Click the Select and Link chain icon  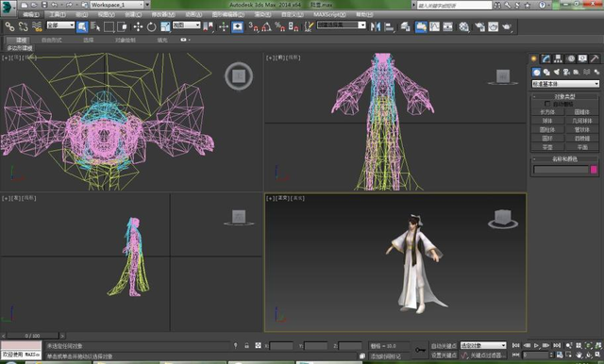[9, 26]
